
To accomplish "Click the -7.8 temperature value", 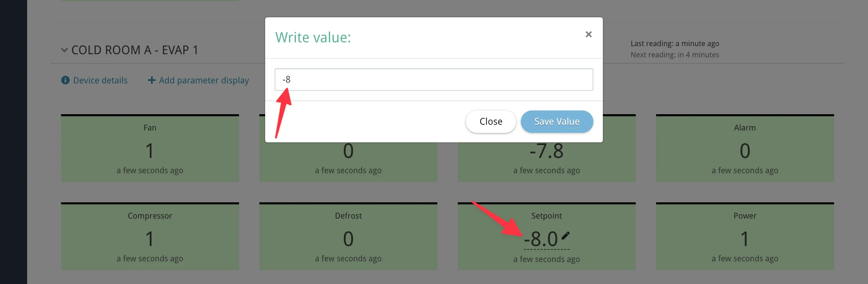I will (547, 151).
